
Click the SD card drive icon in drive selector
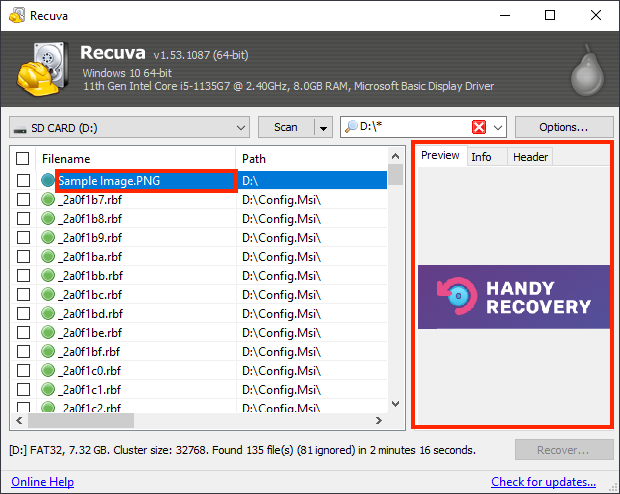coord(20,129)
